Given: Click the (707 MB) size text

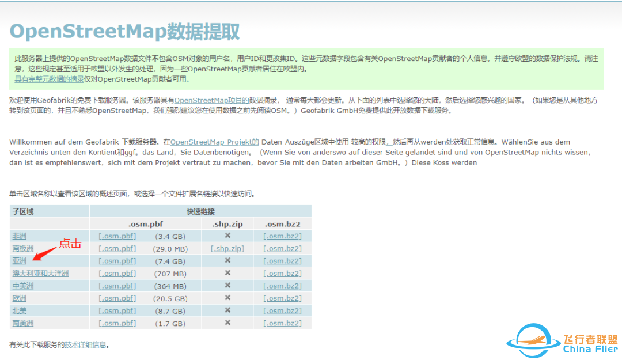Looking at the screenshot, I should tap(170, 274).
